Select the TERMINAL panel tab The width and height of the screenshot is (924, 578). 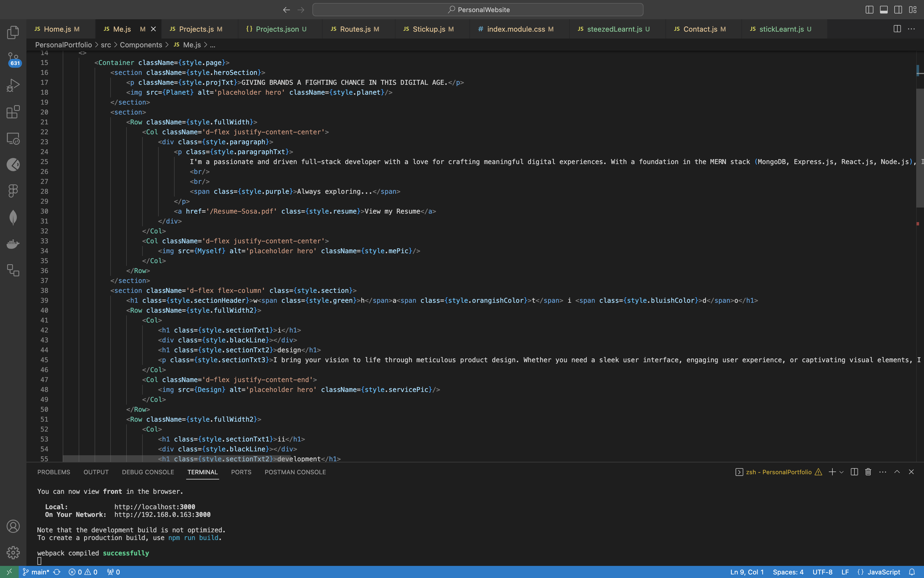point(202,472)
